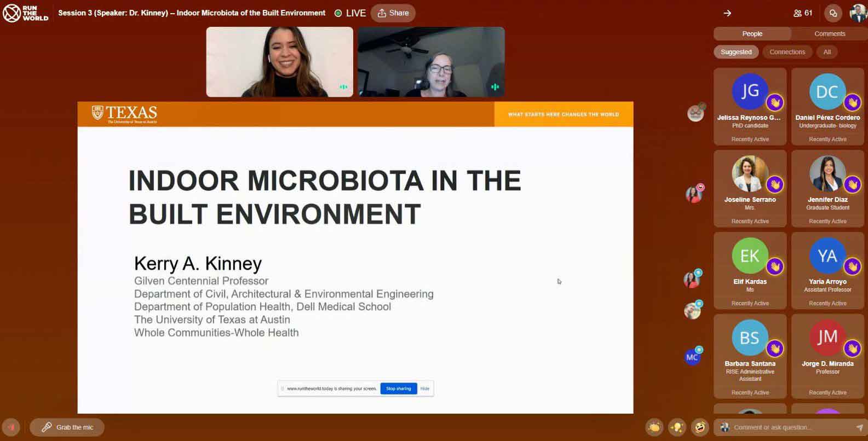
Task: Click the Share button
Action: point(393,13)
